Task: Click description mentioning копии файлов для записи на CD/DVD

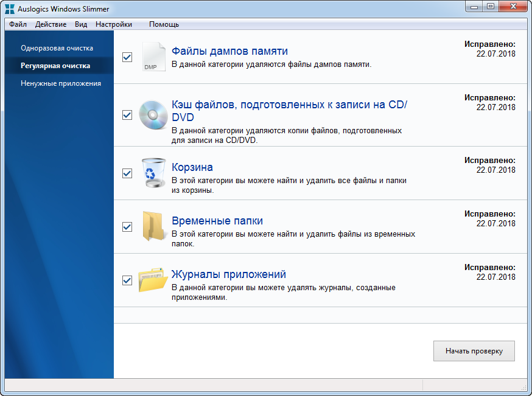Action: [287, 136]
